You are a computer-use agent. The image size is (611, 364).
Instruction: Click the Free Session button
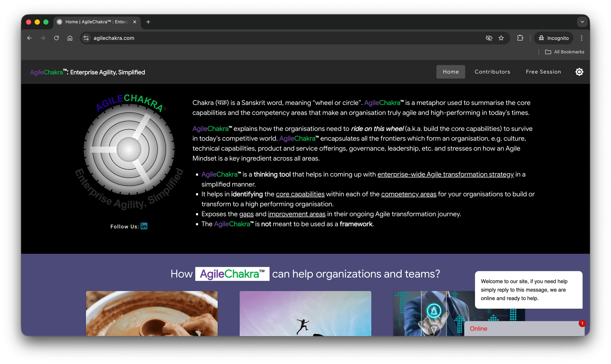tap(543, 72)
